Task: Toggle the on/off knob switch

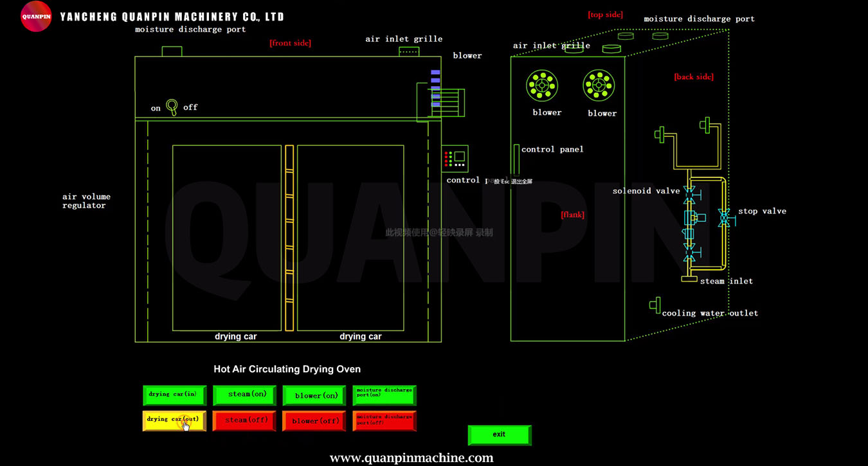Action: (172, 107)
